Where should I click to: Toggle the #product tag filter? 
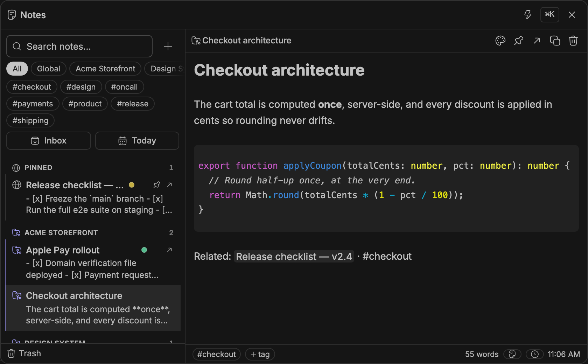[x=85, y=104]
